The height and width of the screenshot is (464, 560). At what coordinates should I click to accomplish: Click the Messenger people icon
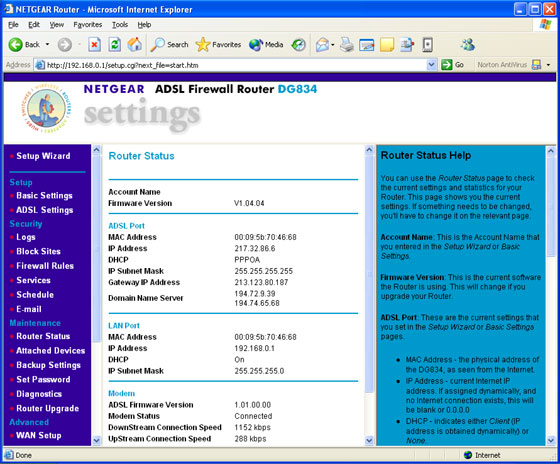pos(468,45)
